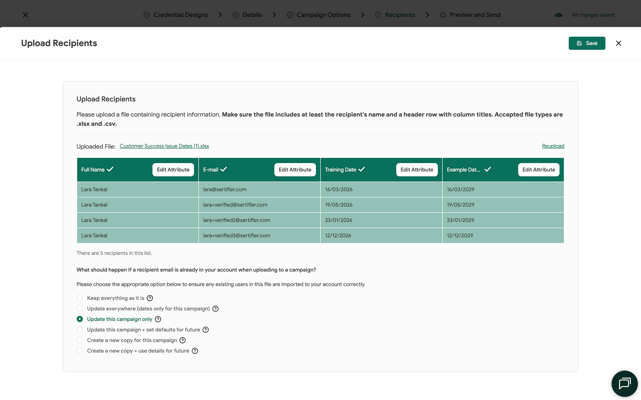Image resolution: width=641 pixels, height=400 pixels.
Task: Select Update everywhere dates only option
Action: pos(80,309)
